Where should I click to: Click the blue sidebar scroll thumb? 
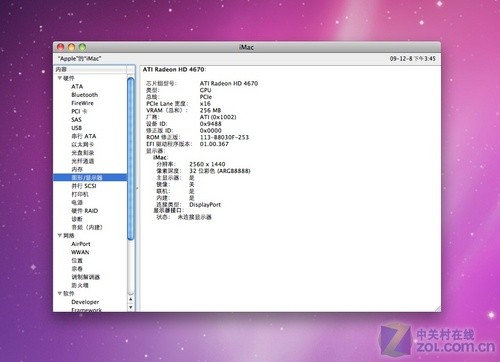[x=131, y=158]
